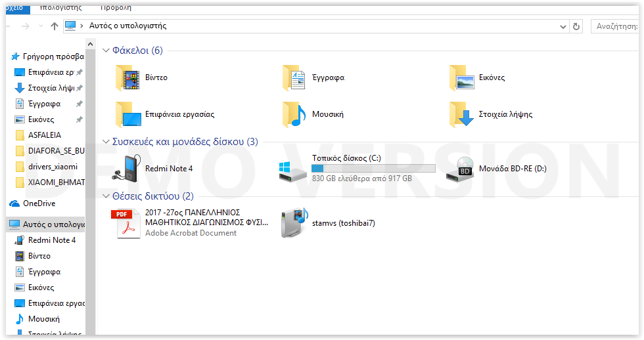This screenshot has width=644, height=340.
Task: Click the breadcrumb arrow before Αυτός ο υπολογιστής
Action: [81, 26]
